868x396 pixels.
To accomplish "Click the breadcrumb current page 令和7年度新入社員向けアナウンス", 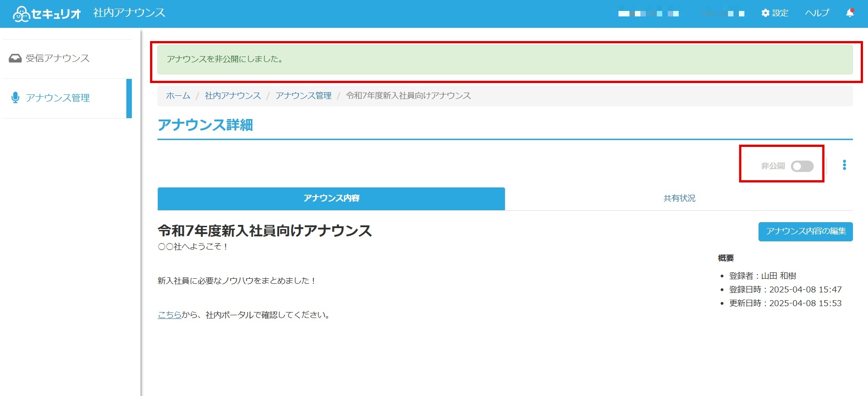I will coord(408,96).
